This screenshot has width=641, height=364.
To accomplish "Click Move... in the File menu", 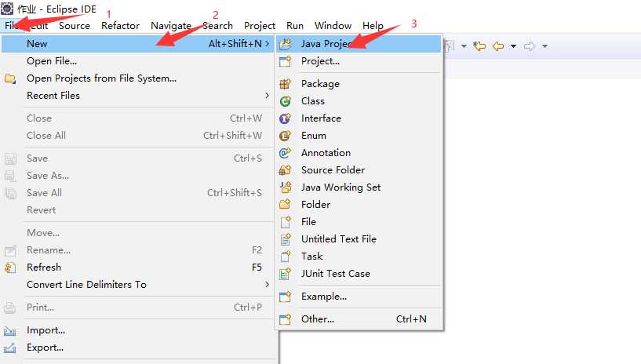I will pos(138,233).
